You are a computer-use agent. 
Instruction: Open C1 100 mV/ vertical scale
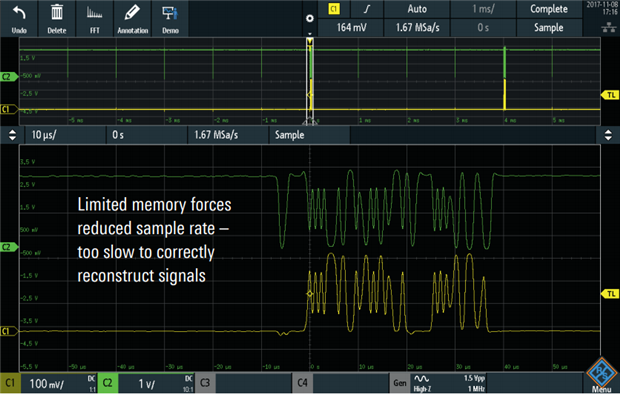[x=59, y=383]
